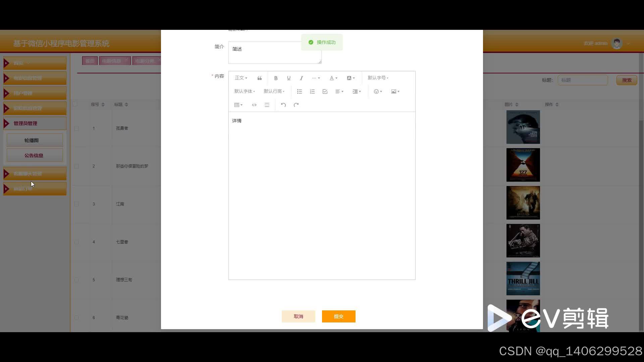This screenshot has height=362, width=644.
Task: Undo the last editor action
Action: (283, 105)
